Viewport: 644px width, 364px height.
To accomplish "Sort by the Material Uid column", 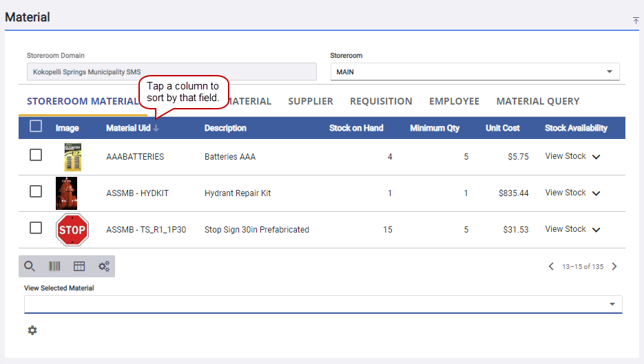I will click(128, 128).
